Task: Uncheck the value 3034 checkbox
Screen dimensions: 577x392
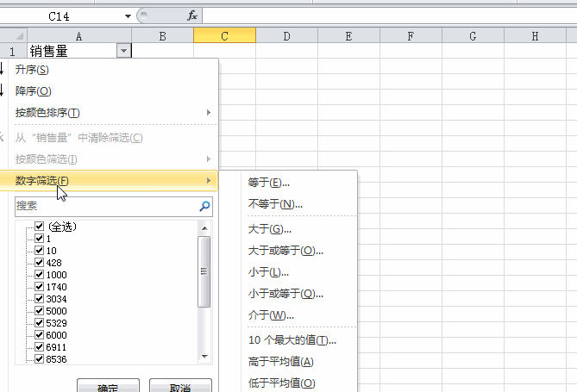Action: tap(40, 299)
